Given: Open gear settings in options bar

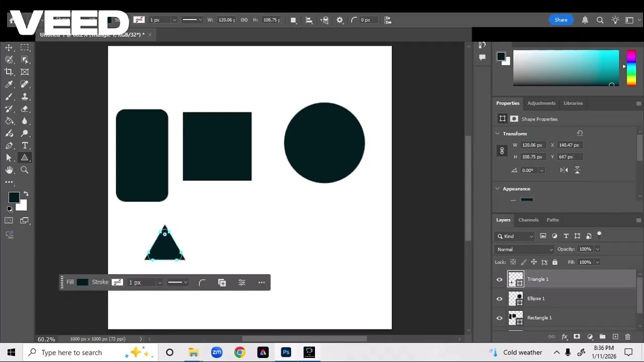Looking at the screenshot, I should click(340, 20).
